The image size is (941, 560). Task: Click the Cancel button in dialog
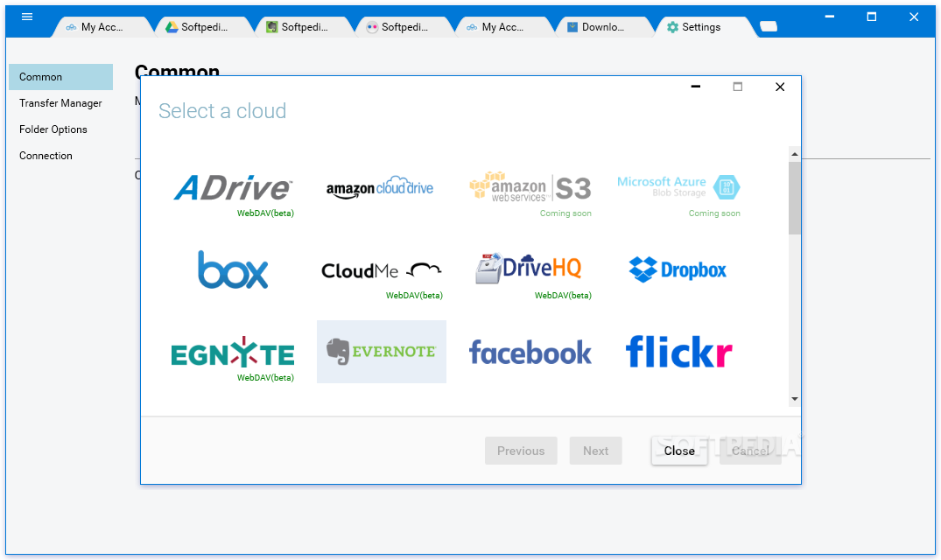coord(750,451)
